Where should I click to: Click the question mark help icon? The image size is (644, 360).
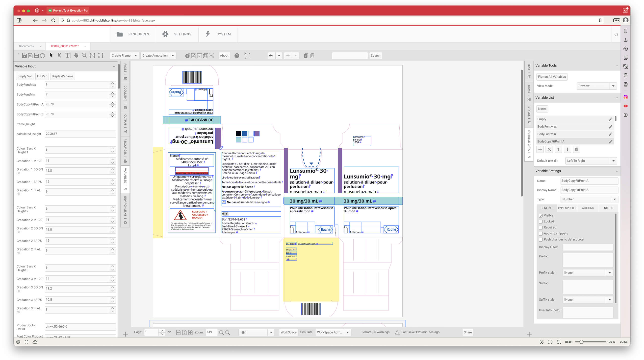tap(236, 56)
